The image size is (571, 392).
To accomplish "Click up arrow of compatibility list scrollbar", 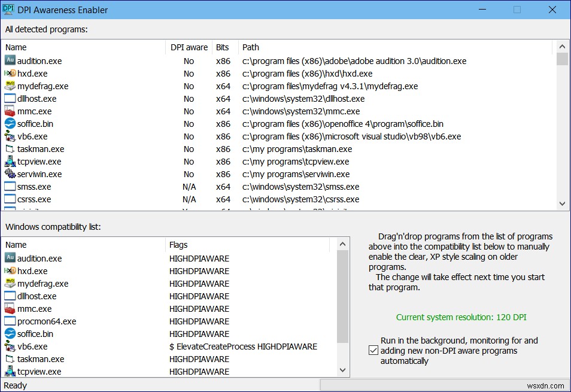I will coord(343,244).
